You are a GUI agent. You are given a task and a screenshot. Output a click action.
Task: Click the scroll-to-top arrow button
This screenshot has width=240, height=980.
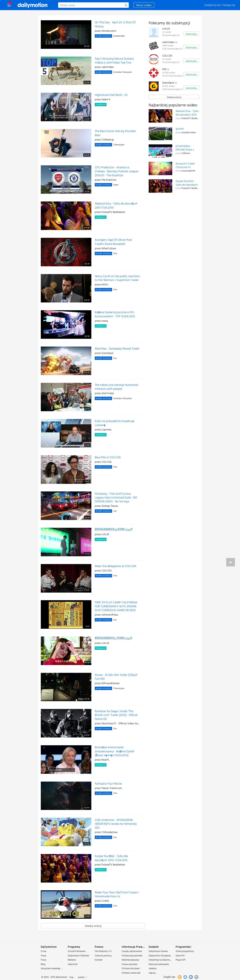(230, 562)
